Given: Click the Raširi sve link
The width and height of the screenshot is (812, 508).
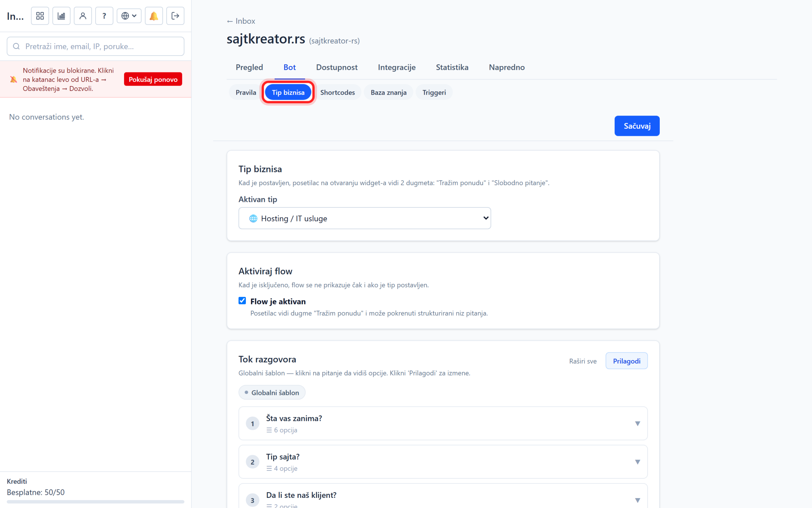Looking at the screenshot, I should click(583, 361).
